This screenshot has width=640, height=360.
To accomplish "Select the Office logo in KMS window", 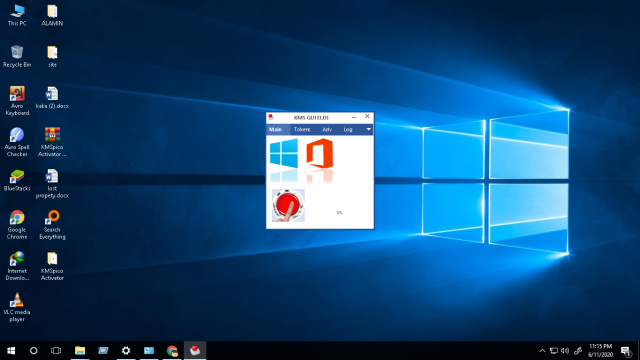I will coord(320,153).
